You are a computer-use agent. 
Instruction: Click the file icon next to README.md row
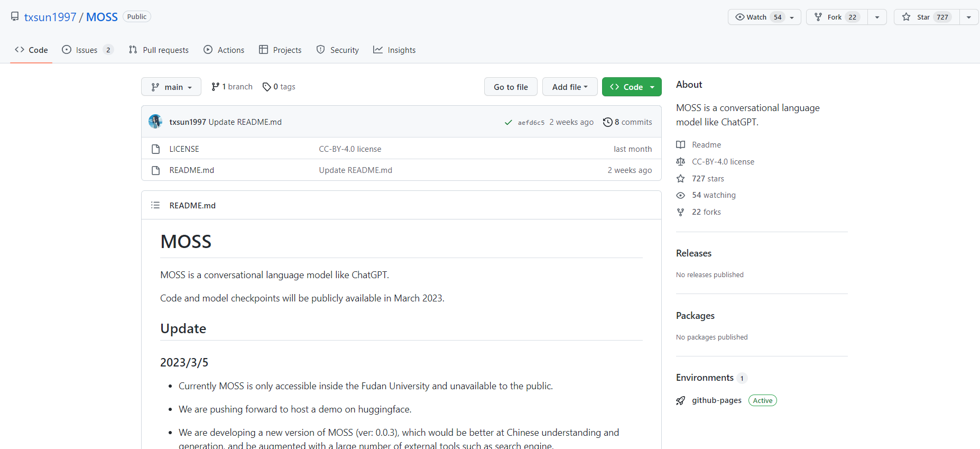(155, 170)
